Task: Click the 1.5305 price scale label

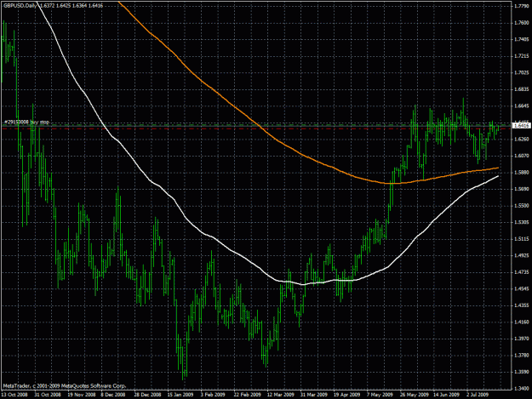Action: pos(522,222)
